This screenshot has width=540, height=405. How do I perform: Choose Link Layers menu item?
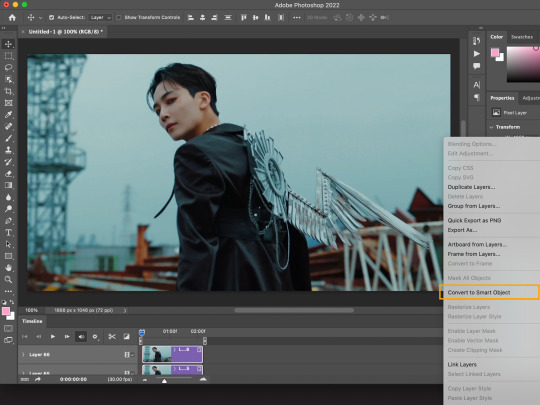(x=462, y=364)
